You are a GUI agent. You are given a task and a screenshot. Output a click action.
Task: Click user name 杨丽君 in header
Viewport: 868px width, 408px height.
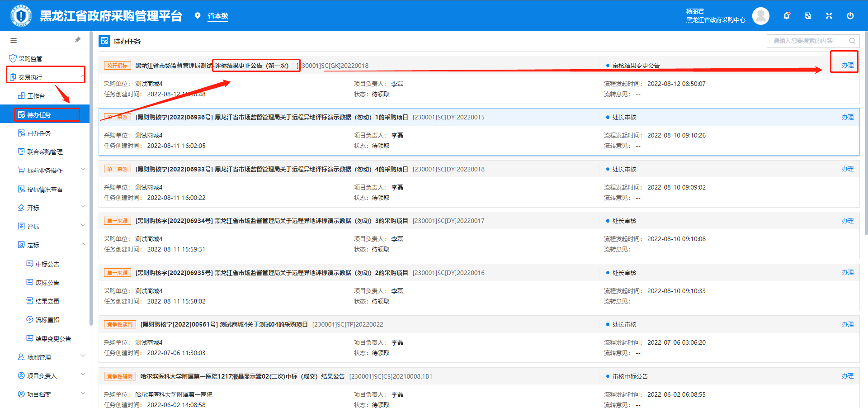pyautogui.click(x=695, y=11)
